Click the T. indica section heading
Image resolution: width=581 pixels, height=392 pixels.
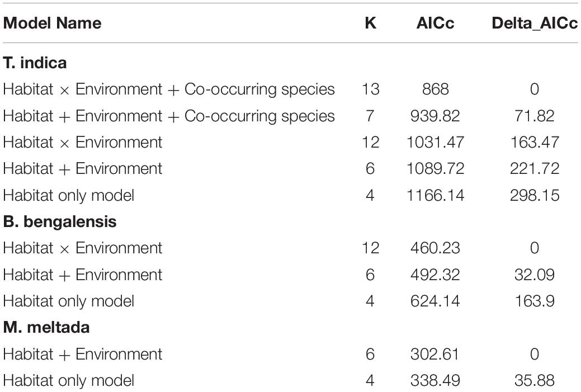tap(35, 63)
